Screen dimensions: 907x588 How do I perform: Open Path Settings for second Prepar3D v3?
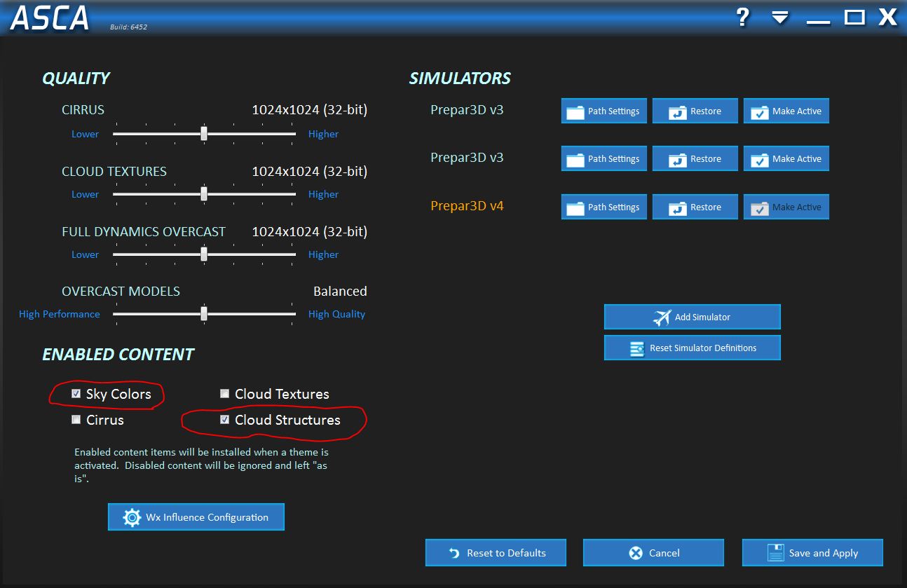coord(604,158)
